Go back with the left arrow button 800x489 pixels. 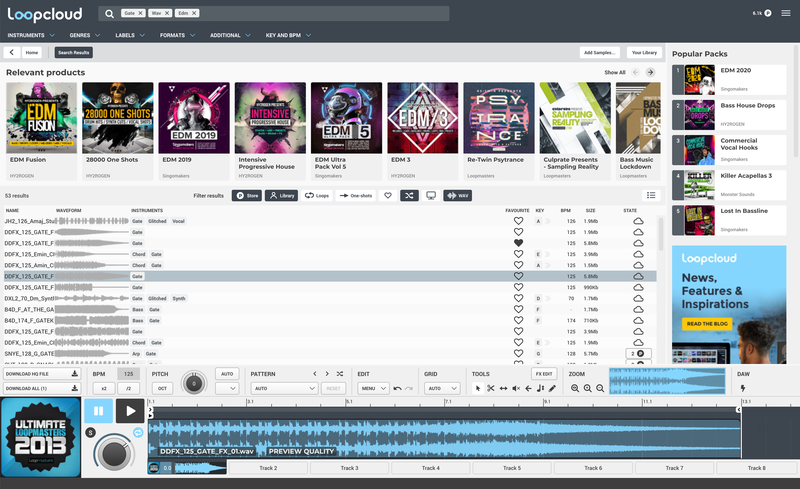(12, 52)
